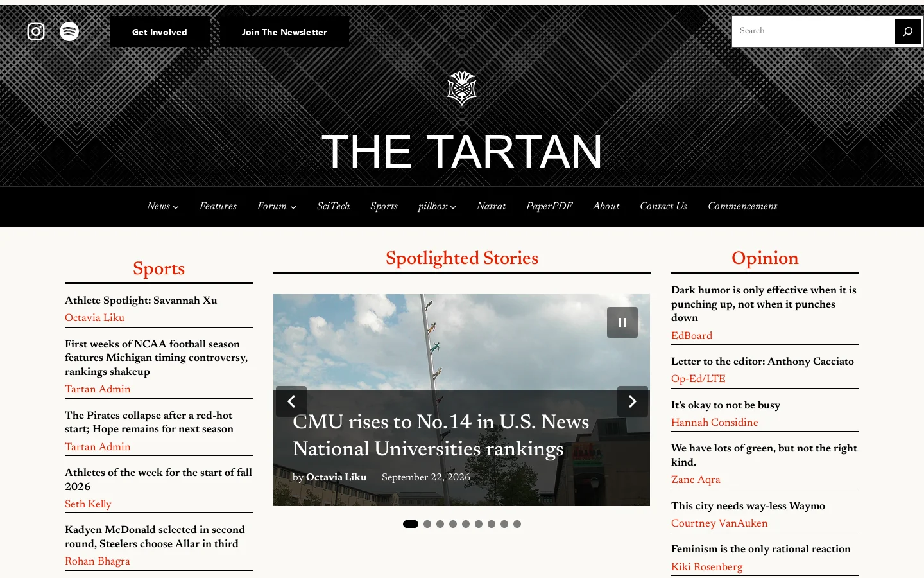
Task: Open the Features menu item
Action: [218, 206]
